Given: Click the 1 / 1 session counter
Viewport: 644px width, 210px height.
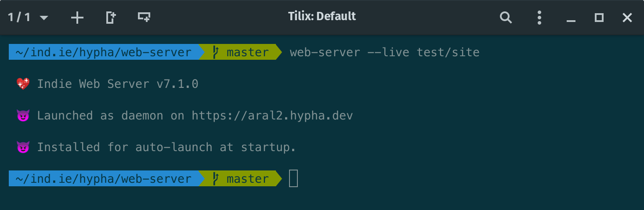Looking at the screenshot, I should point(20,18).
